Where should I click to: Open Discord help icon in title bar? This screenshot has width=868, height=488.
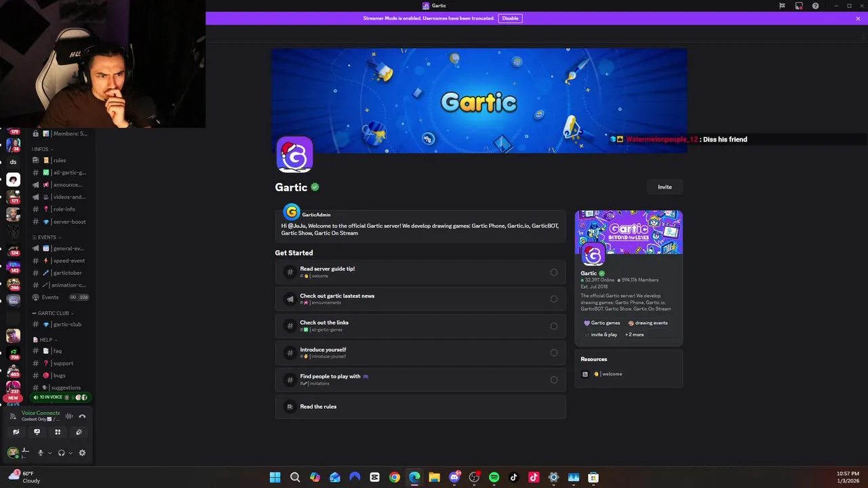pos(816,5)
